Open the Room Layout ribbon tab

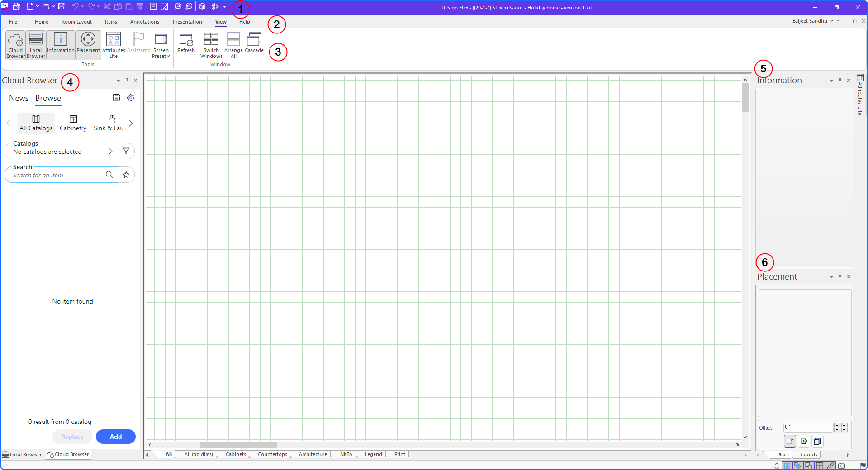coord(76,22)
